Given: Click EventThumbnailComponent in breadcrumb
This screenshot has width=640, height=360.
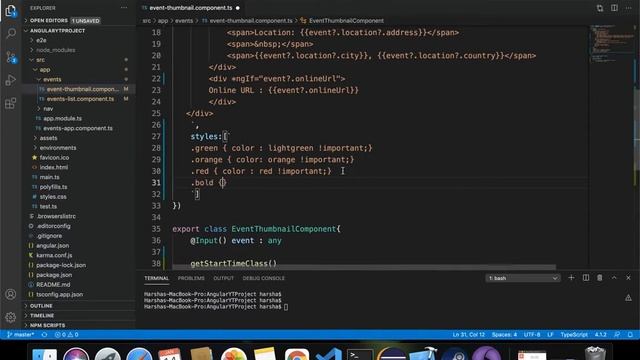Looking at the screenshot, I should [346, 21].
